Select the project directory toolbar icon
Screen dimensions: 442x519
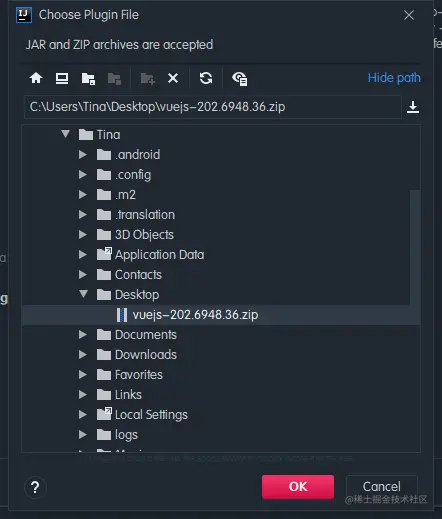(x=88, y=79)
